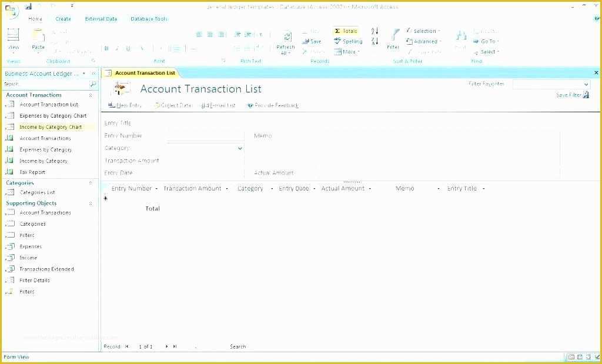Viewport: 602px width, 364px height.
Task: Collapse the Account Transactions group
Action: click(91, 95)
